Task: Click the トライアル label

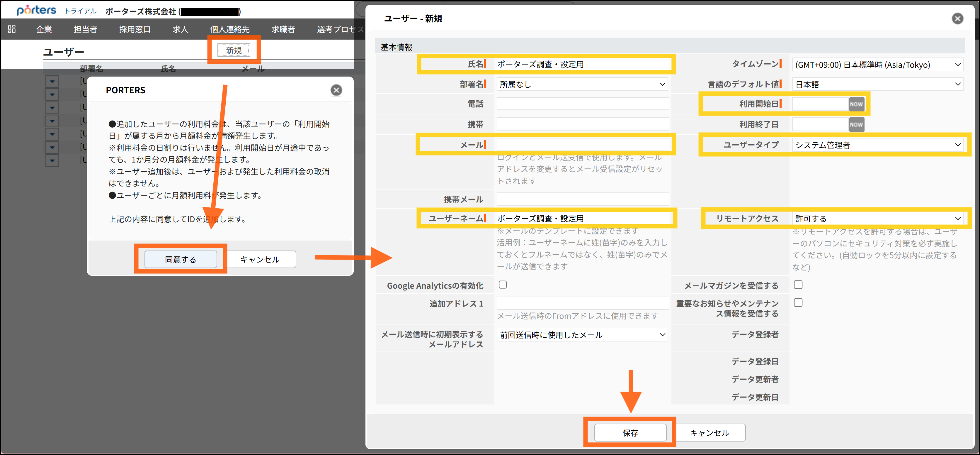Action: [x=80, y=11]
